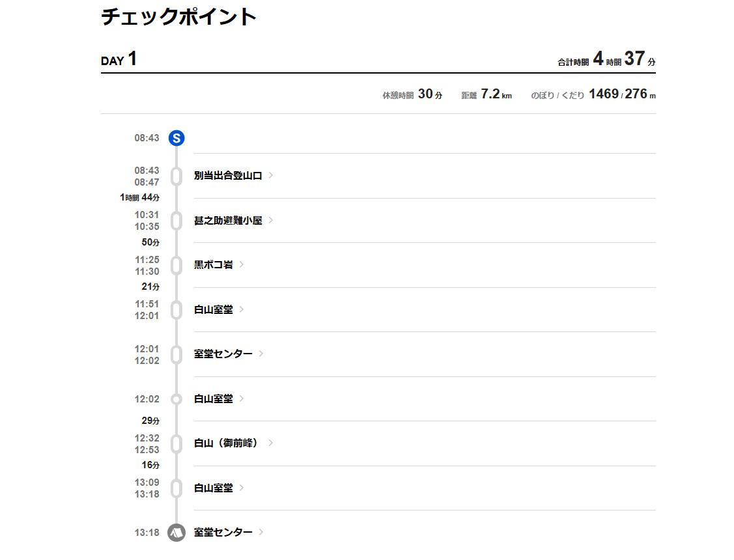Image resolution: width=734 pixels, height=560 pixels.
Task: Open 白山室堂 link arriving at 11:51
Action: click(x=213, y=310)
